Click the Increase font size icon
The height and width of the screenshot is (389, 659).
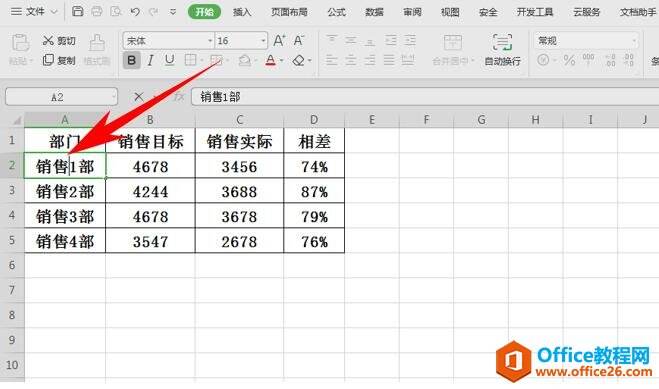[x=279, y=40]
